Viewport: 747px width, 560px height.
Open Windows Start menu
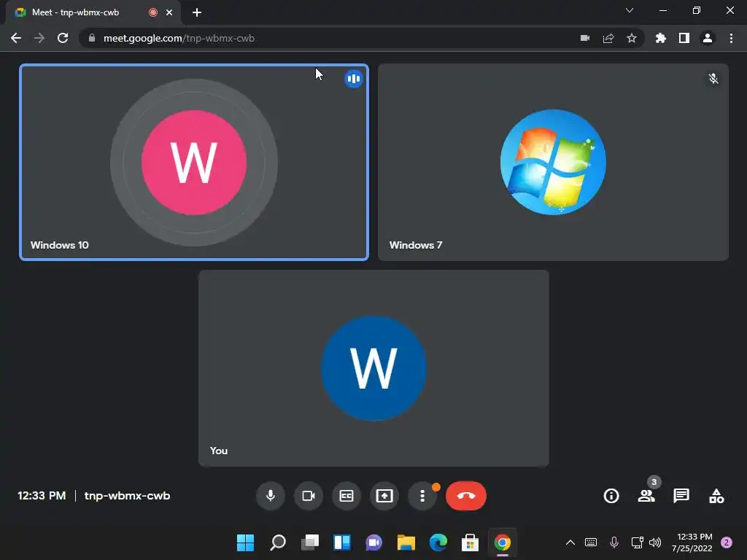pos(245,542)
